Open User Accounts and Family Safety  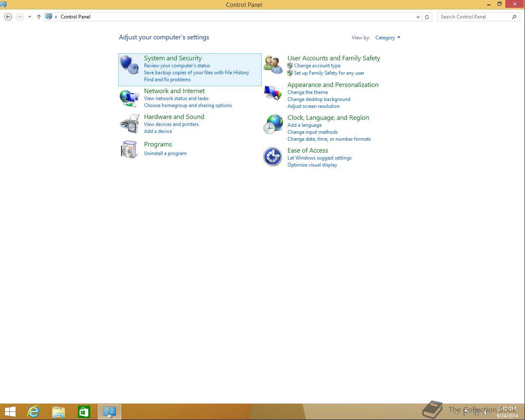coord(334,58)
